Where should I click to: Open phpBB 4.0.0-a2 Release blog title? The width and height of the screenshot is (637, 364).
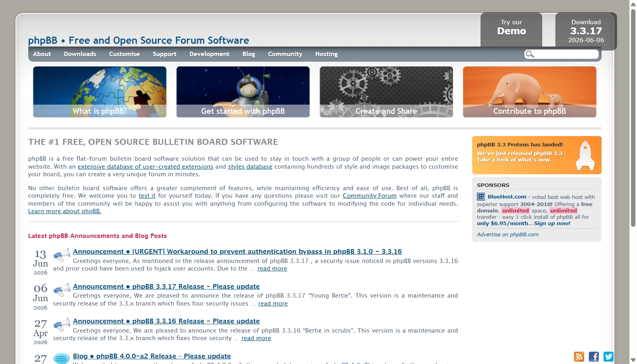click(x=152, y=356)
